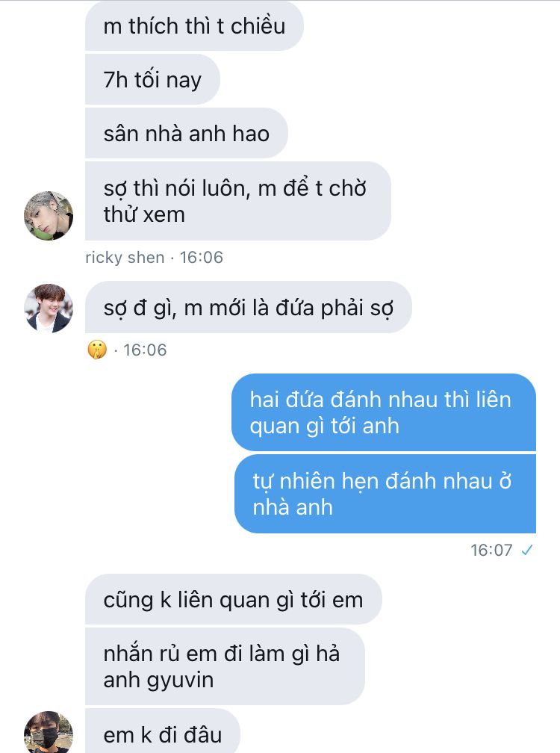Open the masked person's avatar at bottom
This screenshot has height=753, width=560.
[x=49, y=733]
